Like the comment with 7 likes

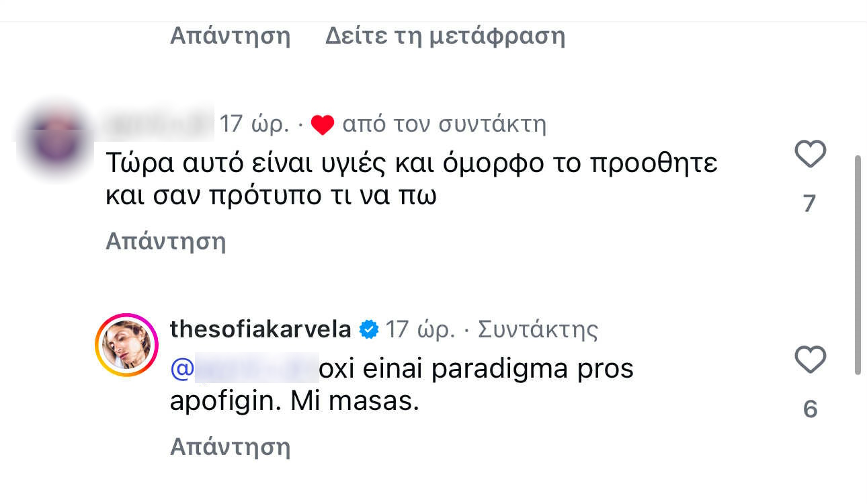(810, 155)
